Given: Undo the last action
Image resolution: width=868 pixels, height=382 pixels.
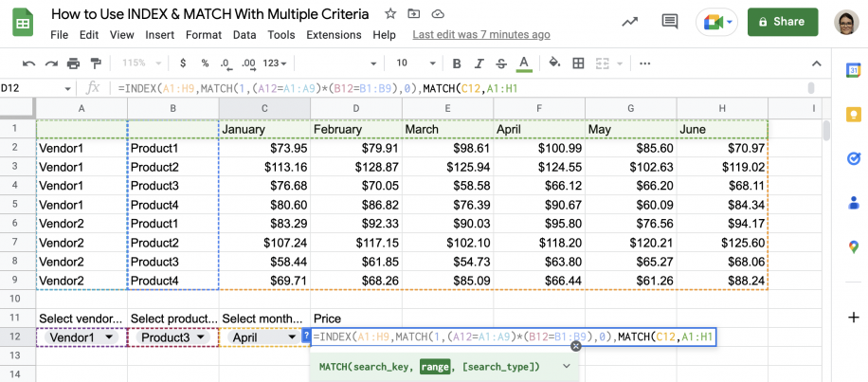Looking at the screenshot, I should coord(28,64).
